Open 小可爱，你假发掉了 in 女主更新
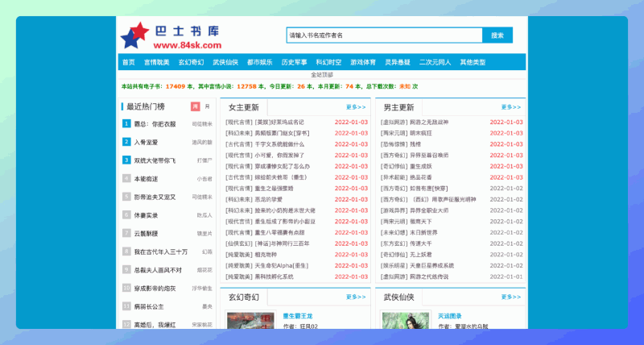The height and width of the screenshot is (345, 644). tap(279, 156)
